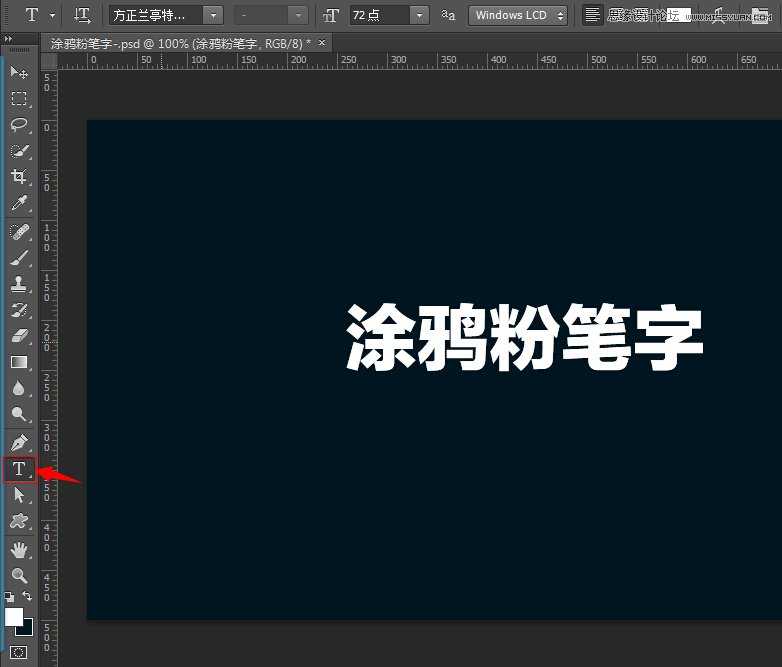The height and width of the screenshot is (667, 782).
Task: Click the left align text button
Action: pos(593,15)
